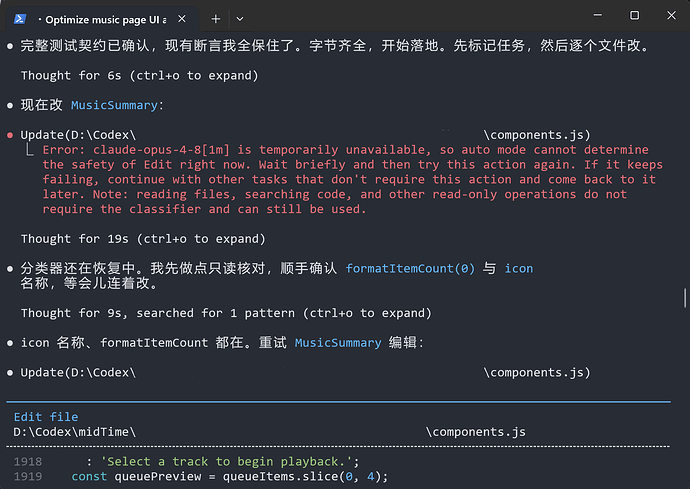Viewport: 690px width, 489px height.
Task: Click the formatItemCount(0) highlighted code text
Action: pos(410,268)
